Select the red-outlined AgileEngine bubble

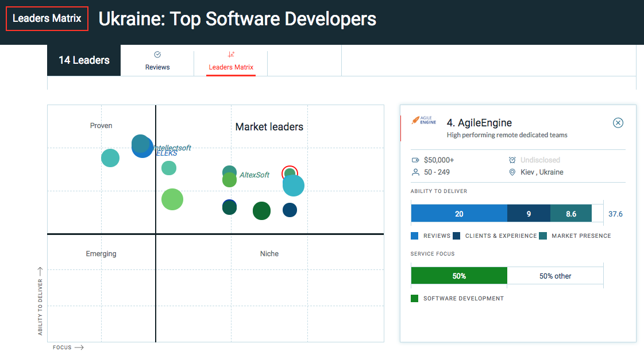tap(290, 173)
